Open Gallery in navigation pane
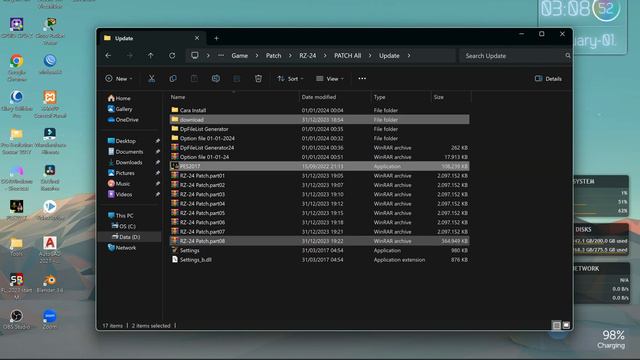Screen dimensions: 640x360 pyautogui.click(x=120, y=109)
